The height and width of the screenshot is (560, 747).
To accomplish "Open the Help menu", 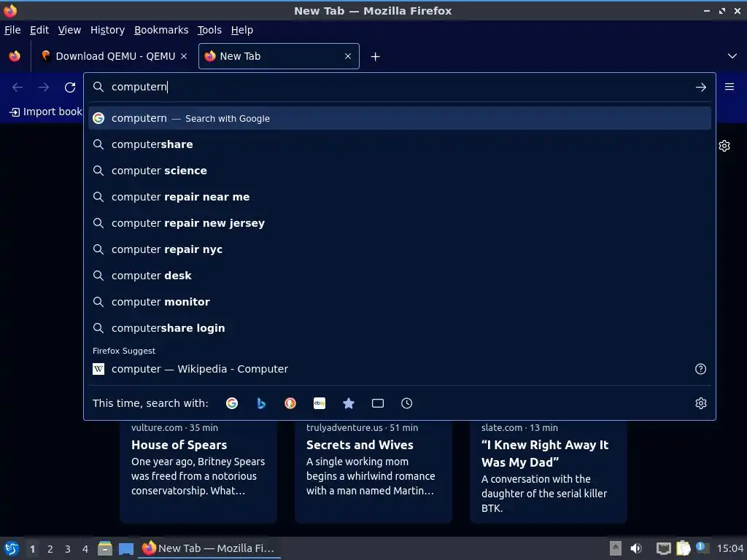I will [242, 30].
